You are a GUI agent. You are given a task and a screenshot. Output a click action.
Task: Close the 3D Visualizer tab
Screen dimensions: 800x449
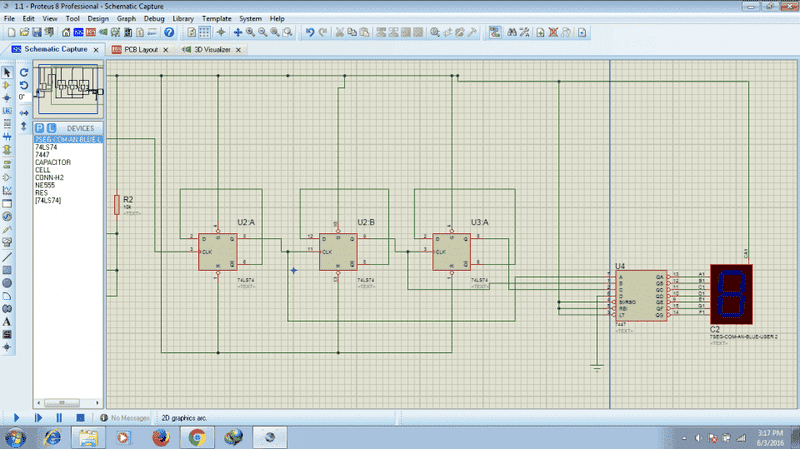point(240,49)
